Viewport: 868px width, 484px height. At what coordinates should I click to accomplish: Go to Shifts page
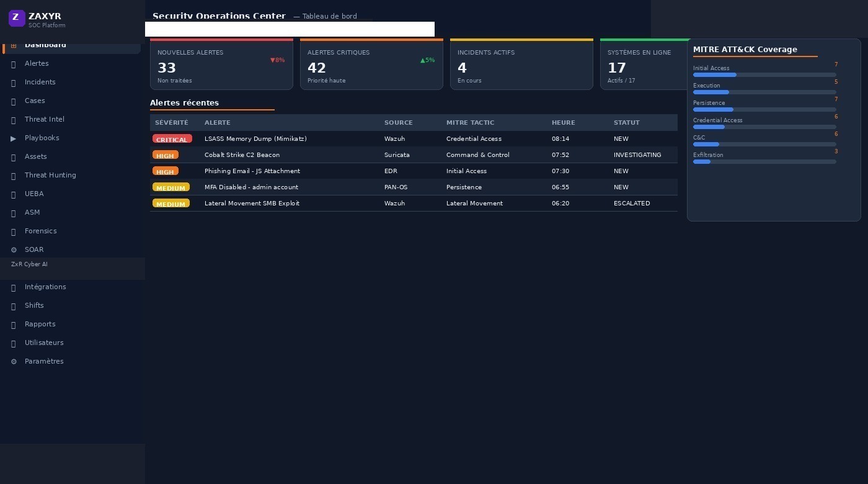coord(34,305)
